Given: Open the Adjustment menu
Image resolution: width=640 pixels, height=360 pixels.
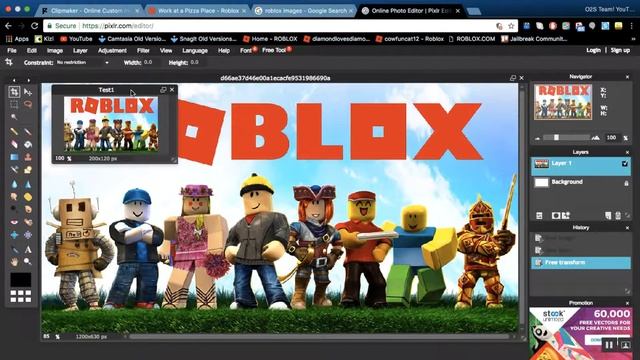Looking at the screenshot, I should (112, 50).
